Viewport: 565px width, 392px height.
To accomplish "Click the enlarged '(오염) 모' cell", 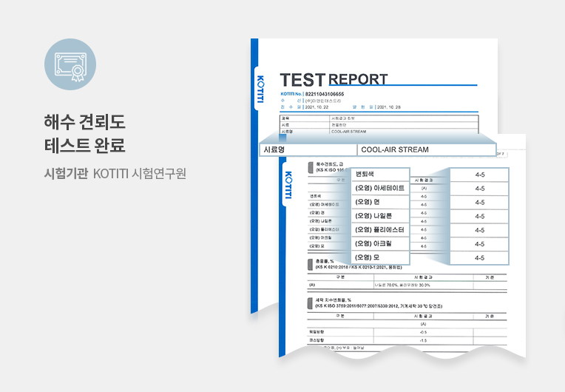I will tap(381, 257).
